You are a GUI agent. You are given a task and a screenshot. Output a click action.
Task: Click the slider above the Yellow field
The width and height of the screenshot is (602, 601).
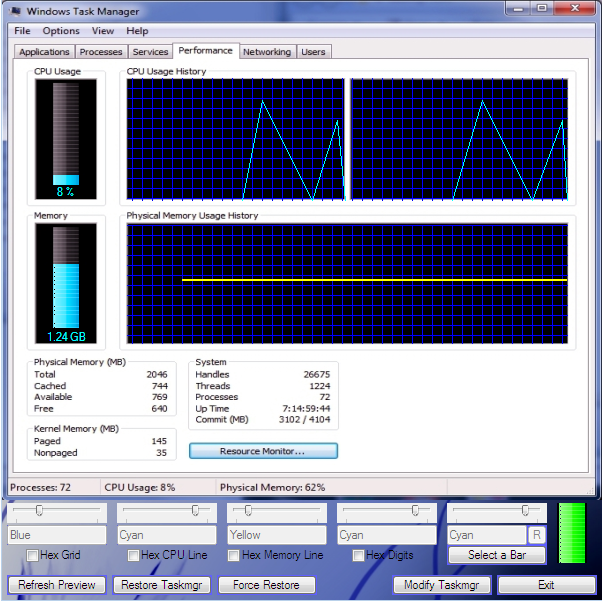[277, 513]
